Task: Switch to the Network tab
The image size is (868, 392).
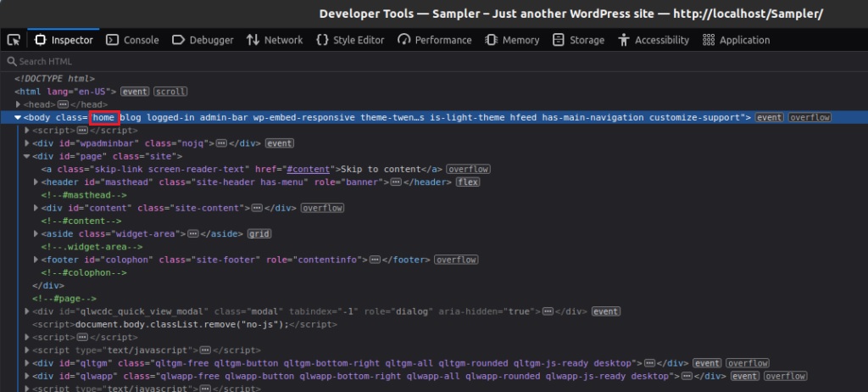Action: point(275,40)
